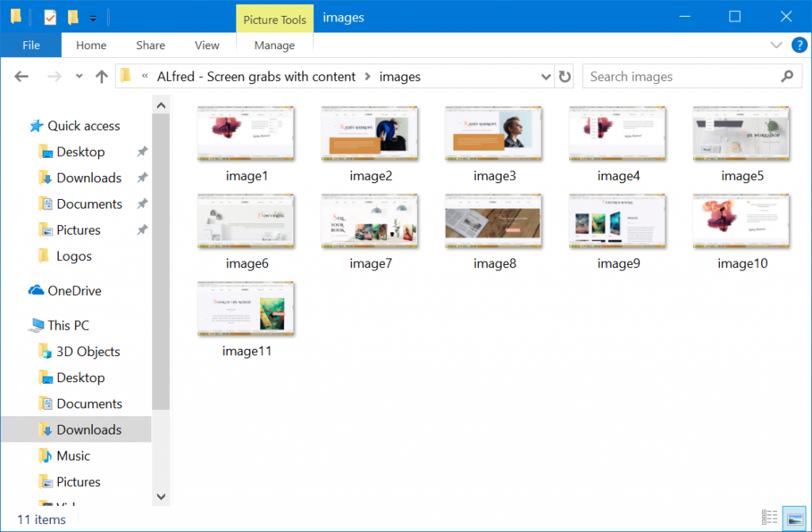Click the Back navigation arrow

tap(21, 75)
